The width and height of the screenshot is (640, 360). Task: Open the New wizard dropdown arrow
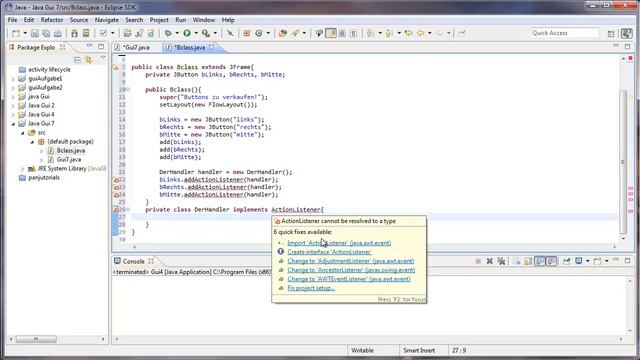(25, 33)
